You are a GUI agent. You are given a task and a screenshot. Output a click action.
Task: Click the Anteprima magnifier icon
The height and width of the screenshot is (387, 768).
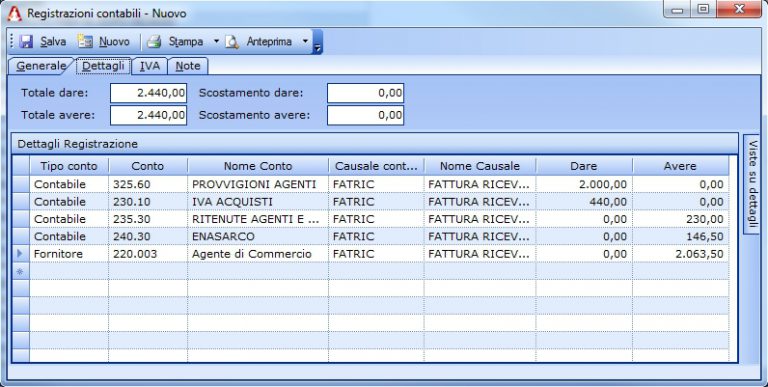pyautogui.click(x=232, y=42)
